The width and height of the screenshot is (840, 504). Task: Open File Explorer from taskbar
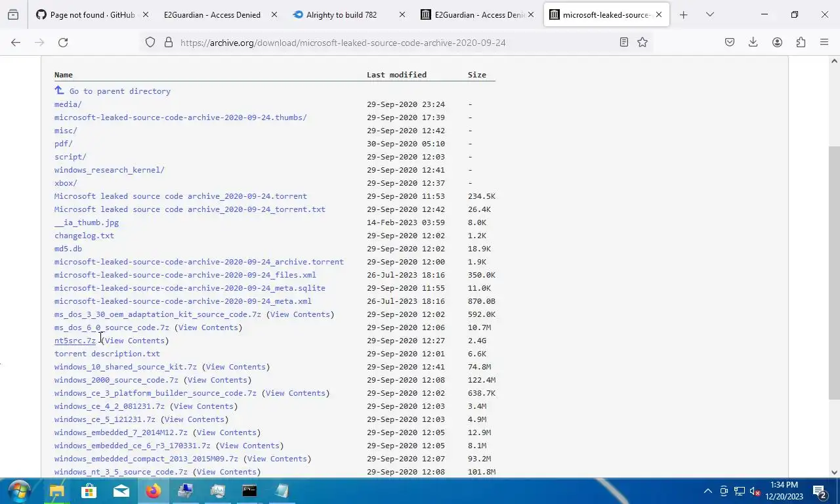click(x=56, y=491)
